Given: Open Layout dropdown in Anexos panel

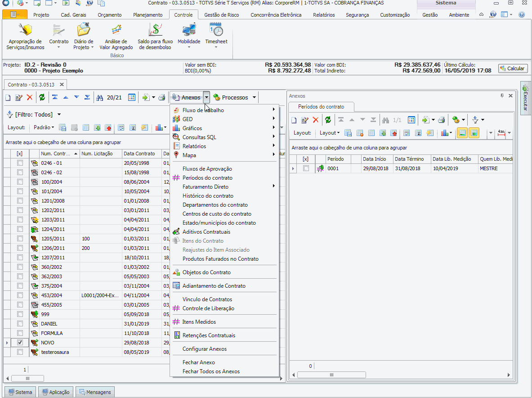Looking at the screenshot, I should point(330,133).
